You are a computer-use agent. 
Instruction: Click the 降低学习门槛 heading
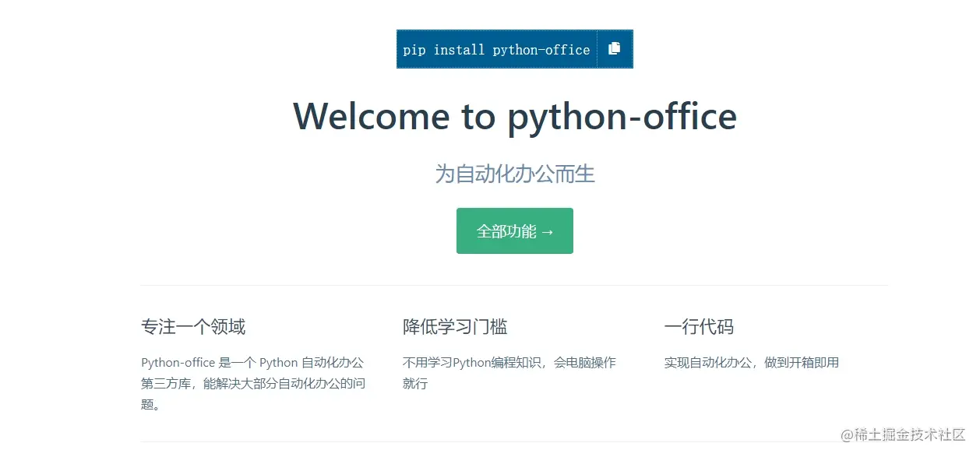tap(455, 326)
